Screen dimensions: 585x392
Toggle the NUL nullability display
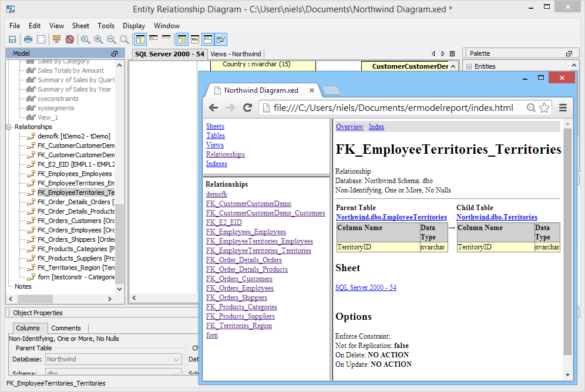tap(195, 39)
